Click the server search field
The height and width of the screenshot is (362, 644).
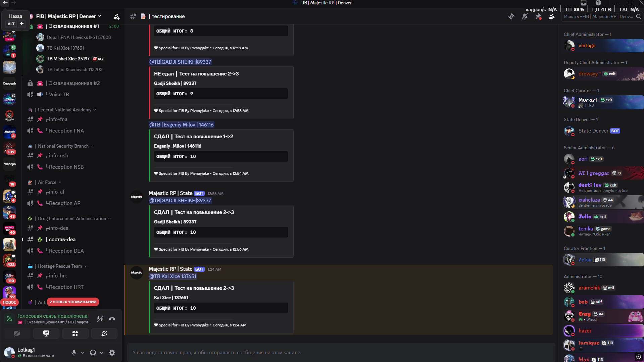coord(599,16)
